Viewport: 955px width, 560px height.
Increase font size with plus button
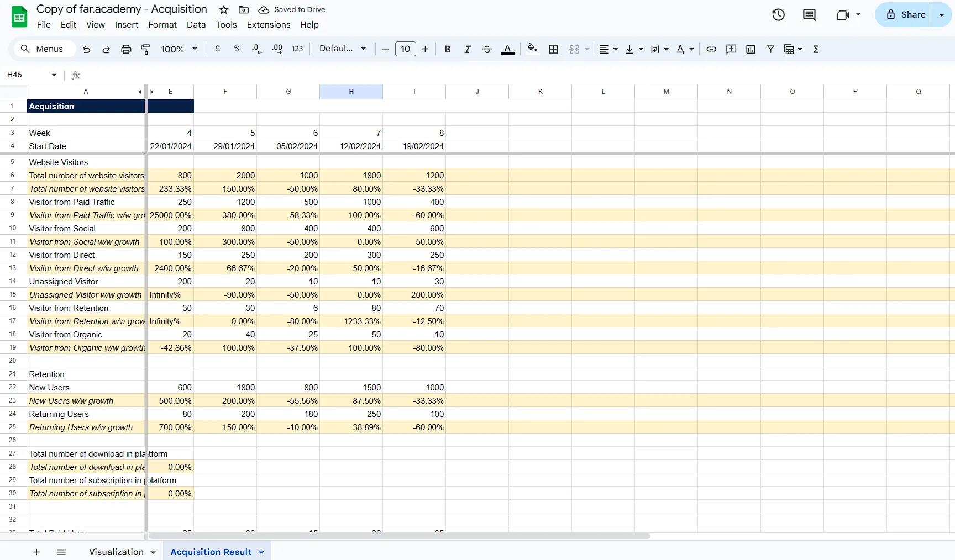pyautogui.click(x=425, y=49)
